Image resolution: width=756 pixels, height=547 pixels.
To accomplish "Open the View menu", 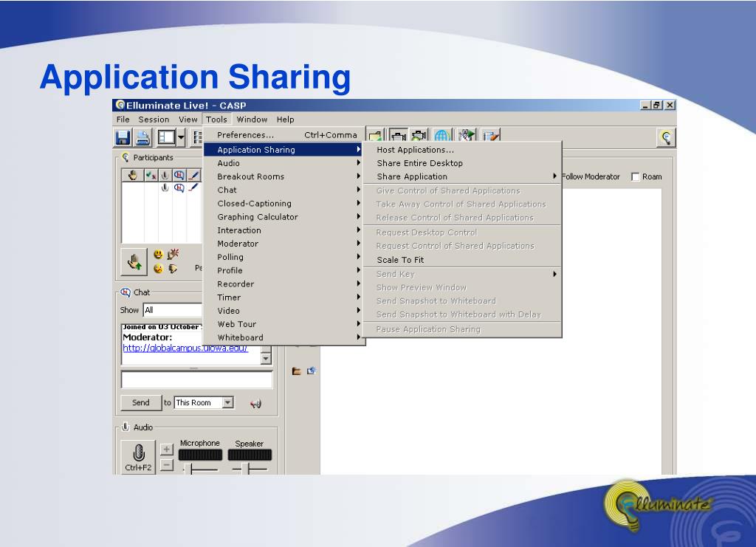I will [x=188, y=120].
